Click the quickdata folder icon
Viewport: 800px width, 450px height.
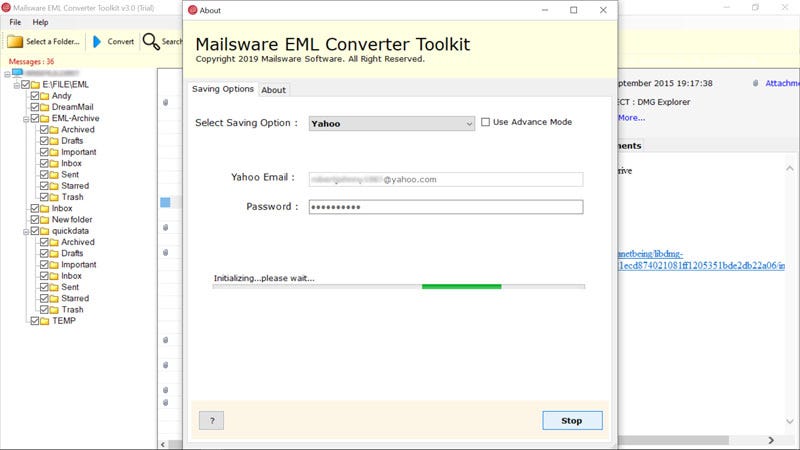click(x=45, y=231)
